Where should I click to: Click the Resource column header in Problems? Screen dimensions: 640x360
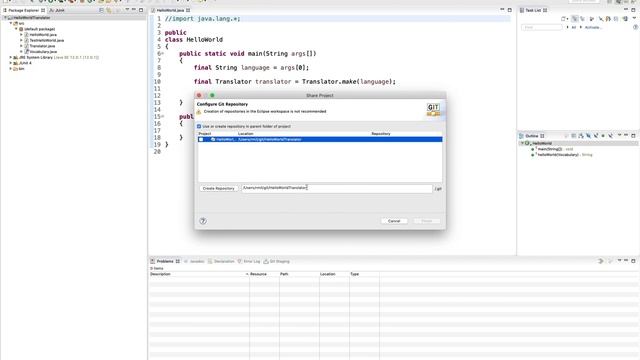pos(264,274)
